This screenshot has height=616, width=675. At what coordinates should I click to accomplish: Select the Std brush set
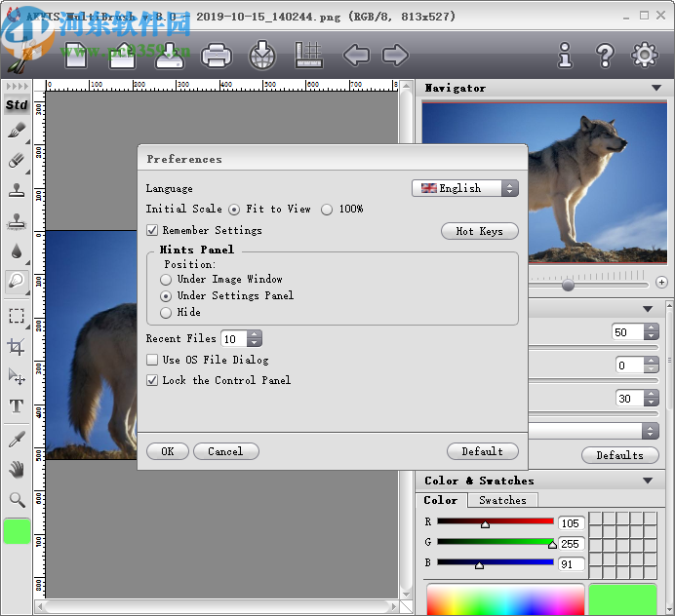(17, 104)
